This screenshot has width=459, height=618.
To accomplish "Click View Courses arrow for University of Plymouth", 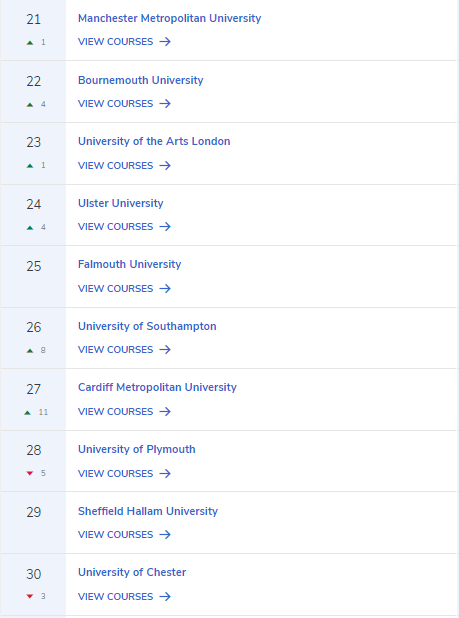I will [x=165, y=473].
